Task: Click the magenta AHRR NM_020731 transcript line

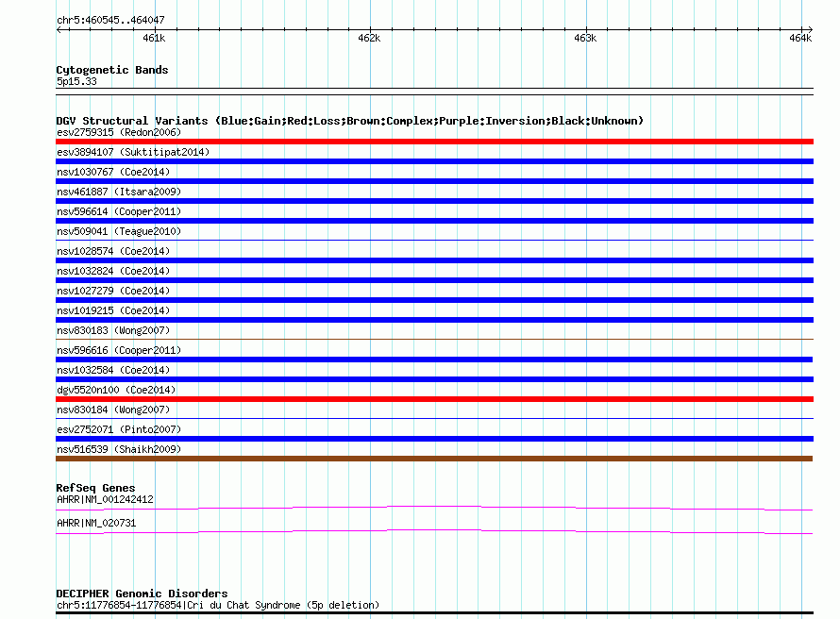Action: pos(434,531)
